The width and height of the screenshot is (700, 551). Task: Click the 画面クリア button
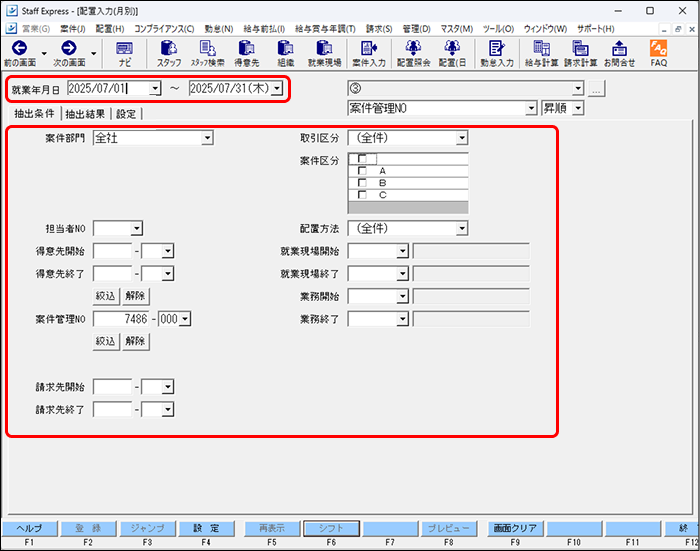click(518, 527)
